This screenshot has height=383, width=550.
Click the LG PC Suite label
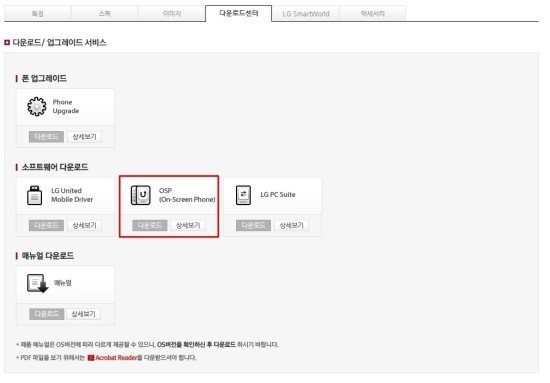(278, 195)
